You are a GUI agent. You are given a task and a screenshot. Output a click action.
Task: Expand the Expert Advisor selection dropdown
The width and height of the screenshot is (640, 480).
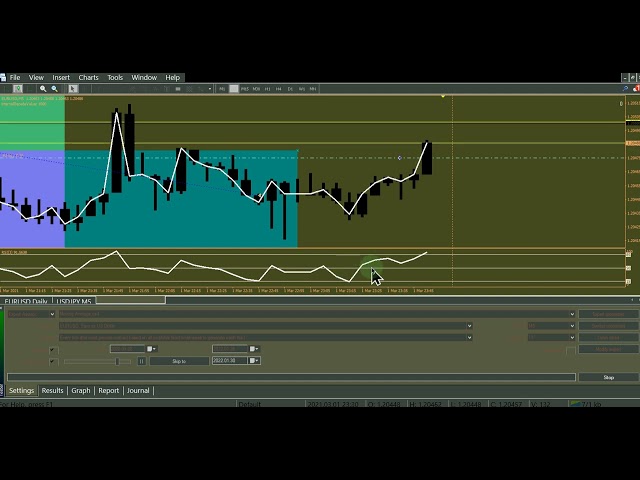(572, 314)
